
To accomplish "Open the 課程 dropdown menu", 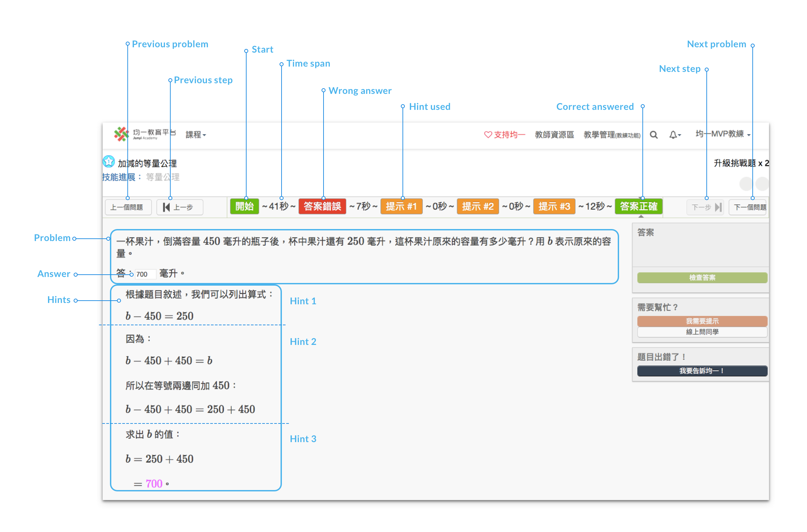I will [196, 135].
